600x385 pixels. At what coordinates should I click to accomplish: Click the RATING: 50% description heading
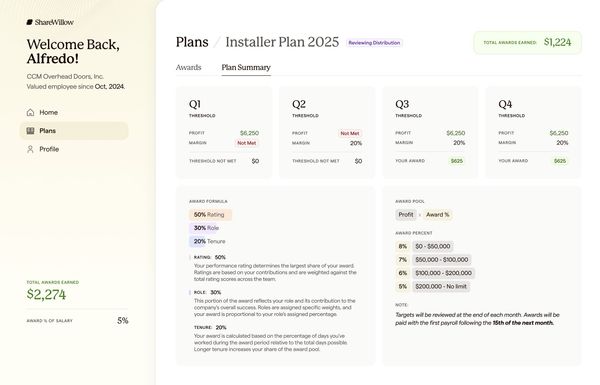point(210,257)
